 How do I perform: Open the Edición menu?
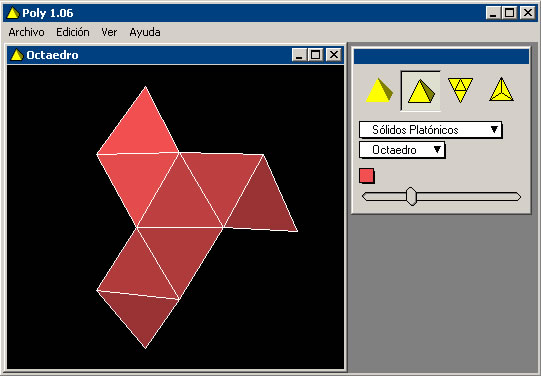coord(73,32)
